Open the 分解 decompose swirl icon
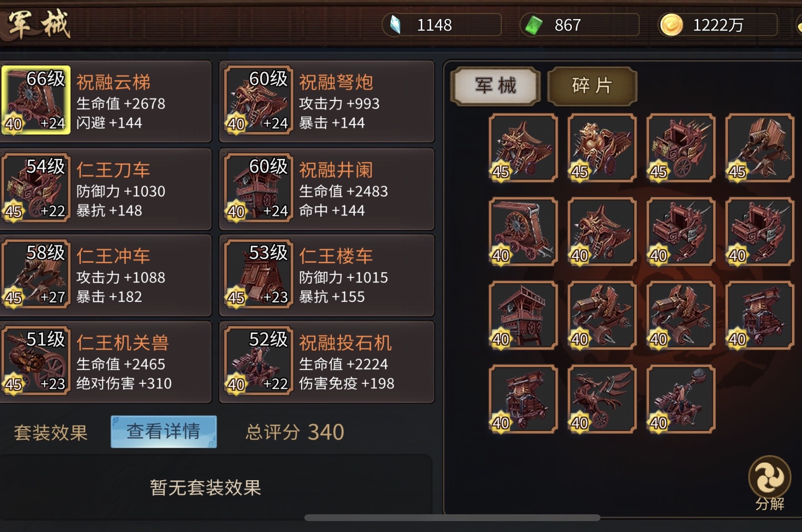 pos(770,477)
